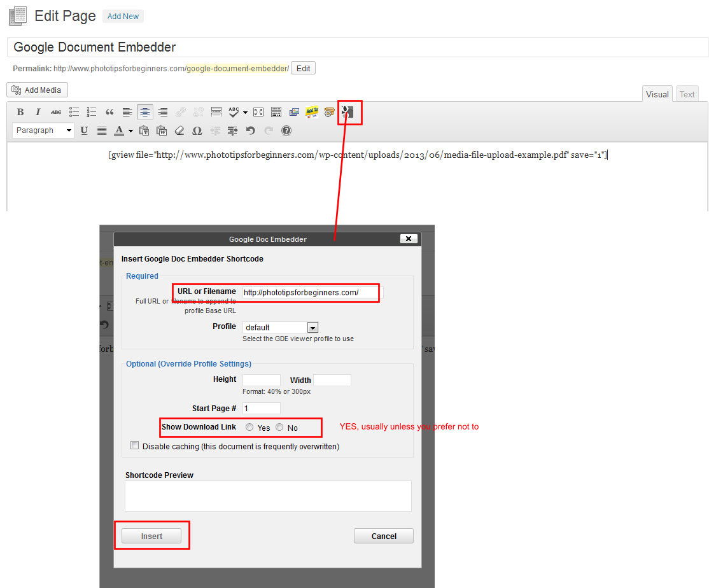
Task: Click Edit next to the permalink
Action: point(303,68)
